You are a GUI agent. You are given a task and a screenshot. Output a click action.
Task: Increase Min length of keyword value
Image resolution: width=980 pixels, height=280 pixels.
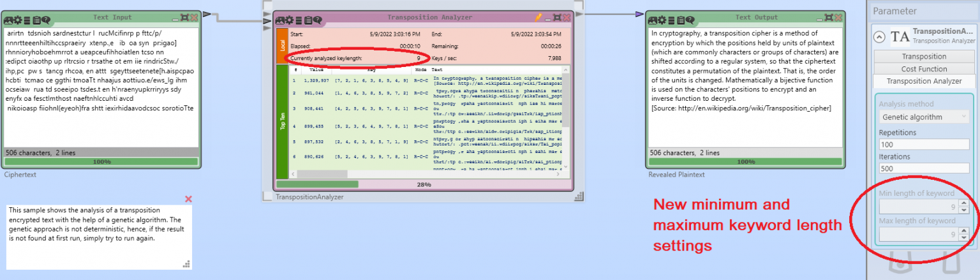pos(964,203)
